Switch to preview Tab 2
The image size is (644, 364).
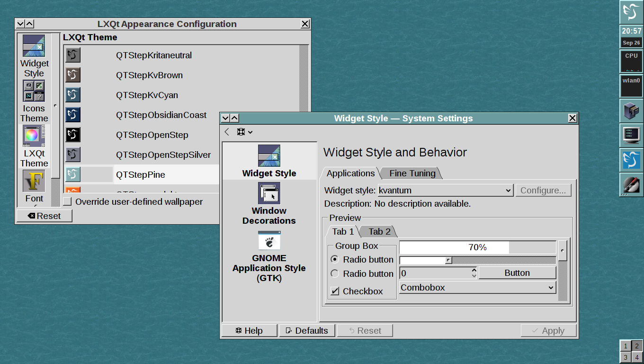(379, 231)
